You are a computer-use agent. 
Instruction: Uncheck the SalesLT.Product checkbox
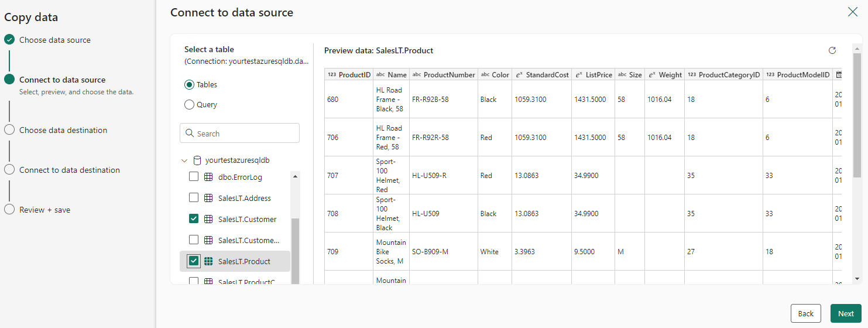(194, 261)
